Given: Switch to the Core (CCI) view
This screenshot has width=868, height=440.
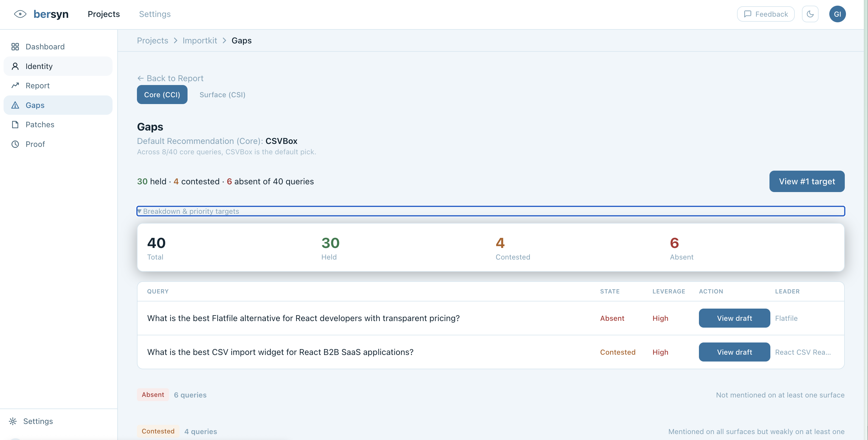Looking at the screenshot, I should tap(162, 95).
